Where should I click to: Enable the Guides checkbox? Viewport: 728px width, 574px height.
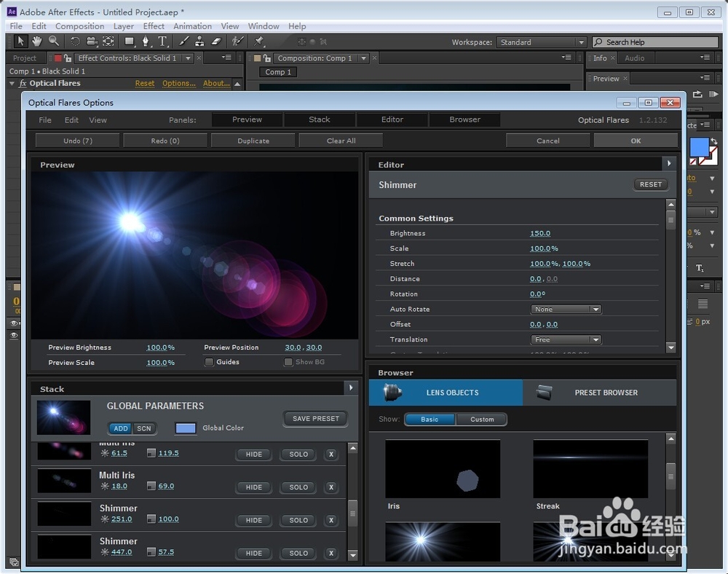click(210, 362)
